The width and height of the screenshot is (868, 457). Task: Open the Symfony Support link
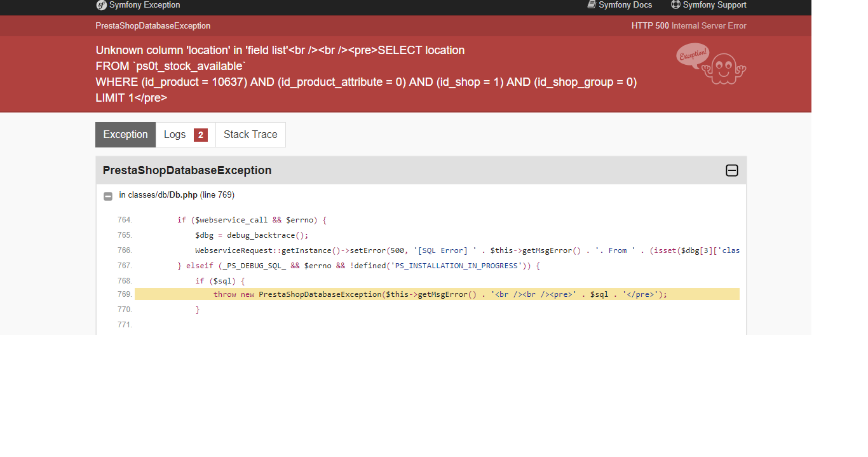click(709, 5)
